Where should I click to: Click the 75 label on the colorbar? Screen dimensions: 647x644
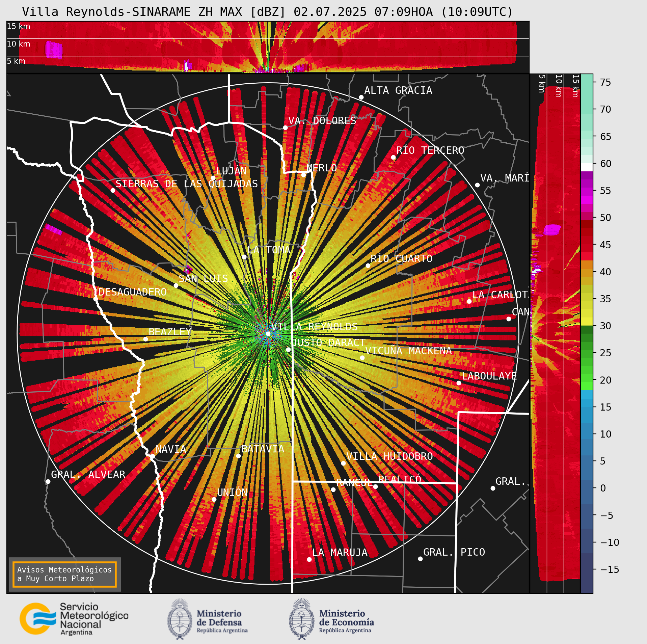605,82
